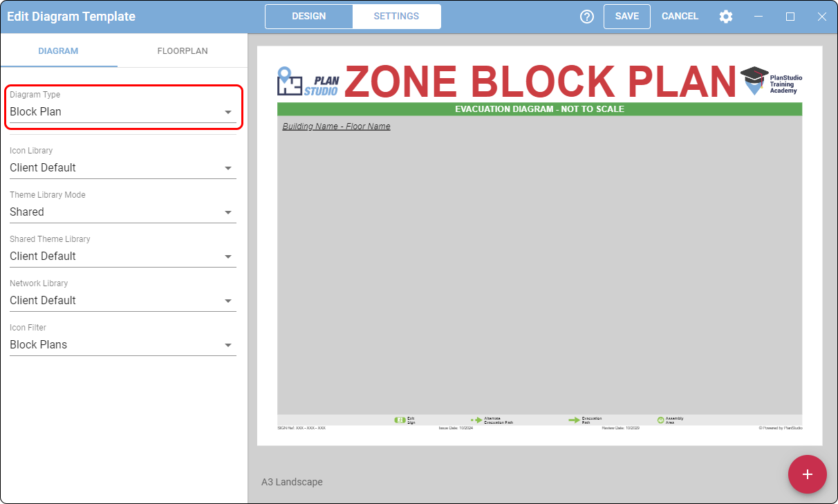838x504 pixels.
Task: Close the Edit Diagram Template window
Action: [x=822, y=17]
